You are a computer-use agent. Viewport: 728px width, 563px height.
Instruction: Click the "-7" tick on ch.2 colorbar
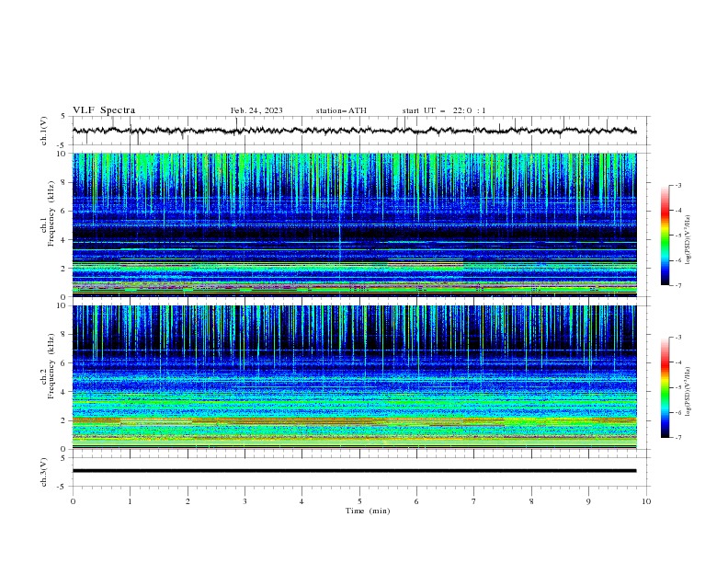pyautogui.click(x=677, y=438)
